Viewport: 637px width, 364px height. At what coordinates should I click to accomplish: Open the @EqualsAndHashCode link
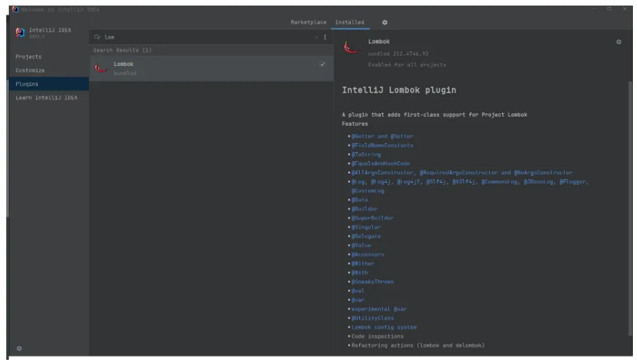coord(381,163)
